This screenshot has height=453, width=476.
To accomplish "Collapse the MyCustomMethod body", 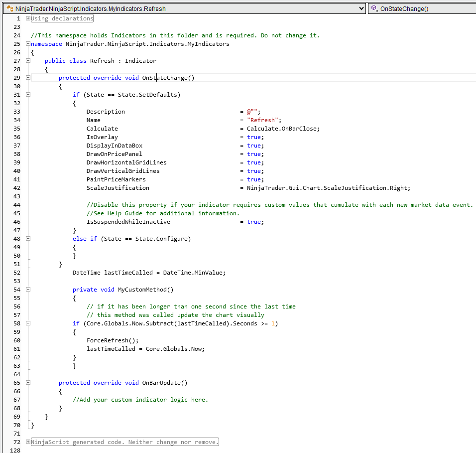I will [28, 289].
